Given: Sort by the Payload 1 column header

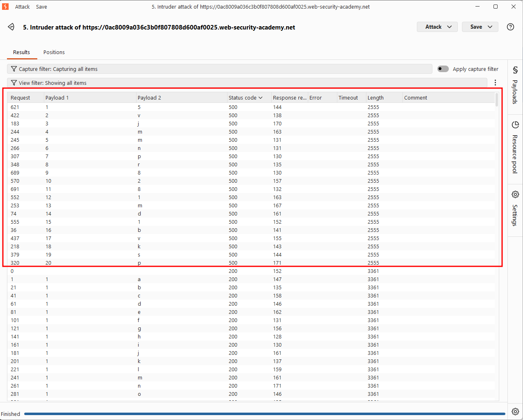Looking at the screenshot, I should click(x=90, y=98).
